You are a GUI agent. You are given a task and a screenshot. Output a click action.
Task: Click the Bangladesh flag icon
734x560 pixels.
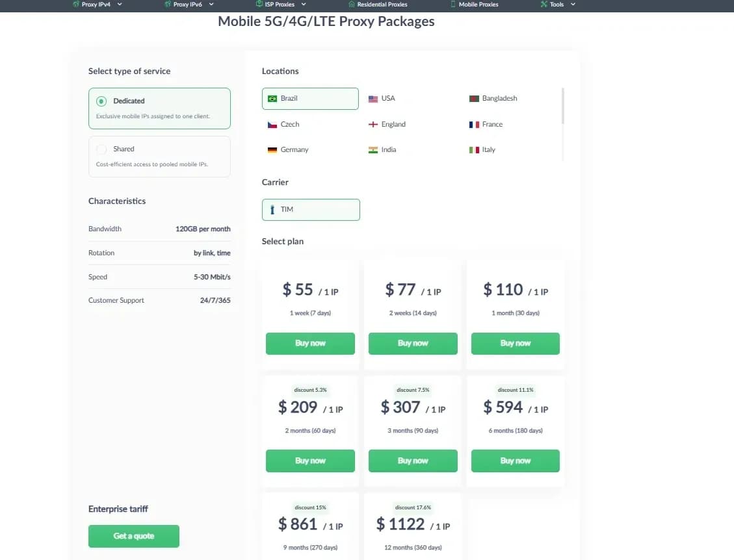coord(474,98)
